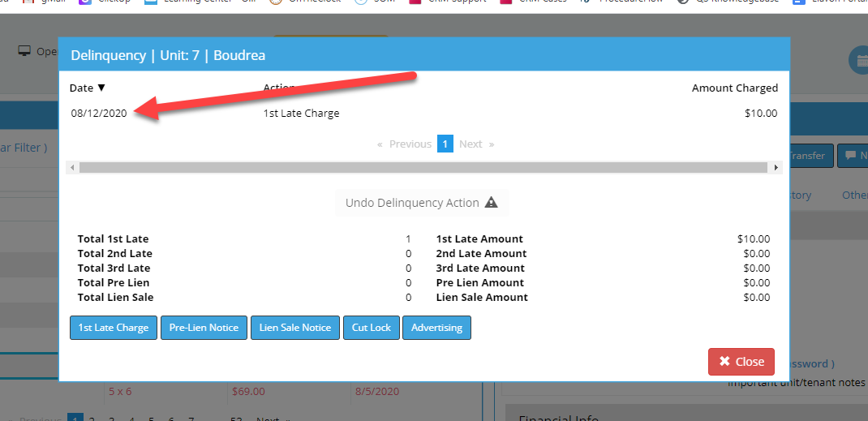Sort by the Date column arrow

tap(101, 88)
